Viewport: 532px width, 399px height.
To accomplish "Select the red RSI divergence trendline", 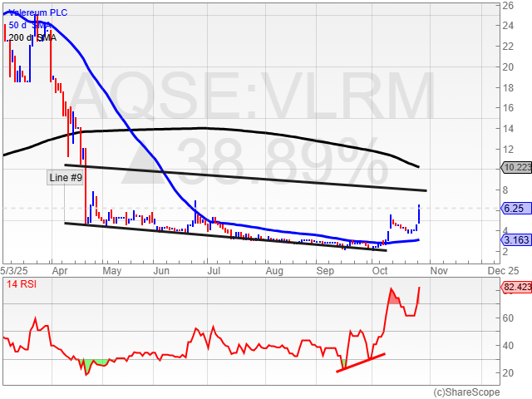I will point(361,363).
